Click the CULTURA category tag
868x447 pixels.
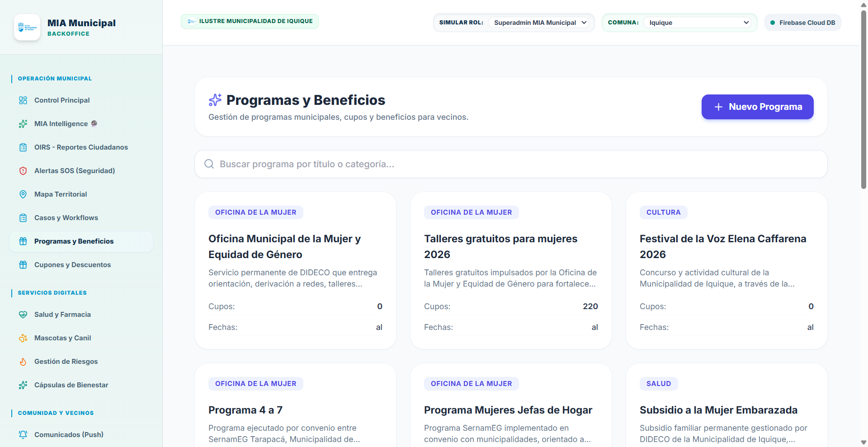tap(663, 212)
